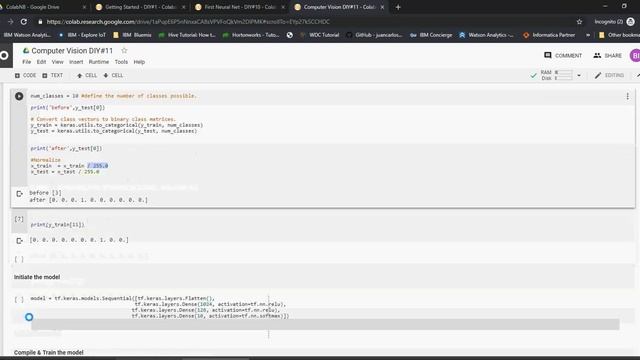Bookmark this page with the star
Viewport: 640px width, 360px height.
click(x=579, y=22)
